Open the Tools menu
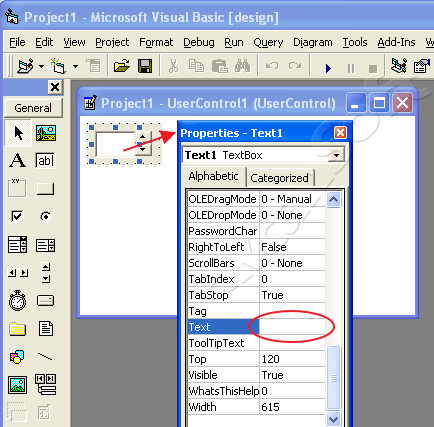Viewport: 434px width, 427px height. click(x=355, y=42)
